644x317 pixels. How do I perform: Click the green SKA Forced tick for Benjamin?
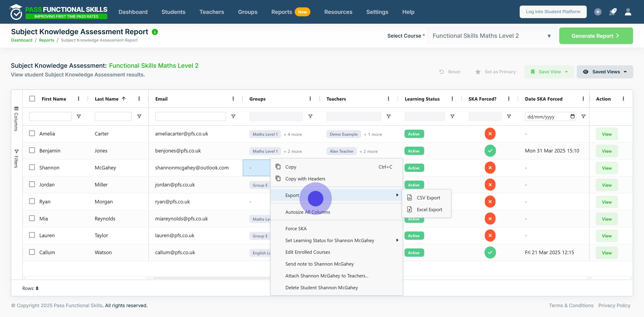(x=490, y=151)
